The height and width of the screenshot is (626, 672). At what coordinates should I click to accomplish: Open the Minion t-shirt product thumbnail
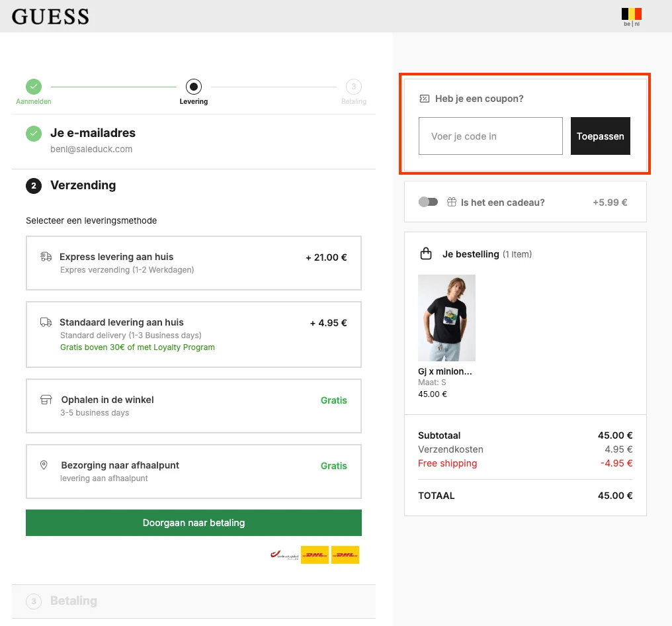446,318
